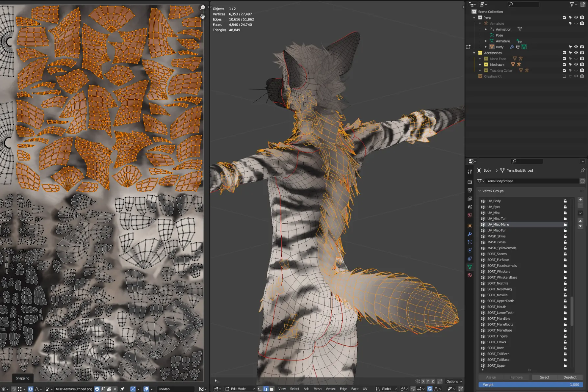Viewport: 588px width, 392px height.
Task: Move vertex group down in list
Action: click(580, 226)
